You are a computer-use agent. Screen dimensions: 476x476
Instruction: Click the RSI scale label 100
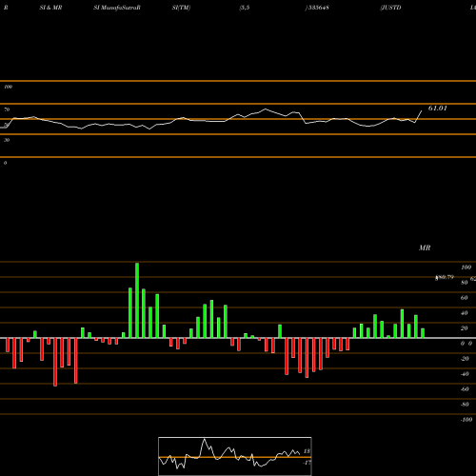pyautogui.click(x=9, y=87)
